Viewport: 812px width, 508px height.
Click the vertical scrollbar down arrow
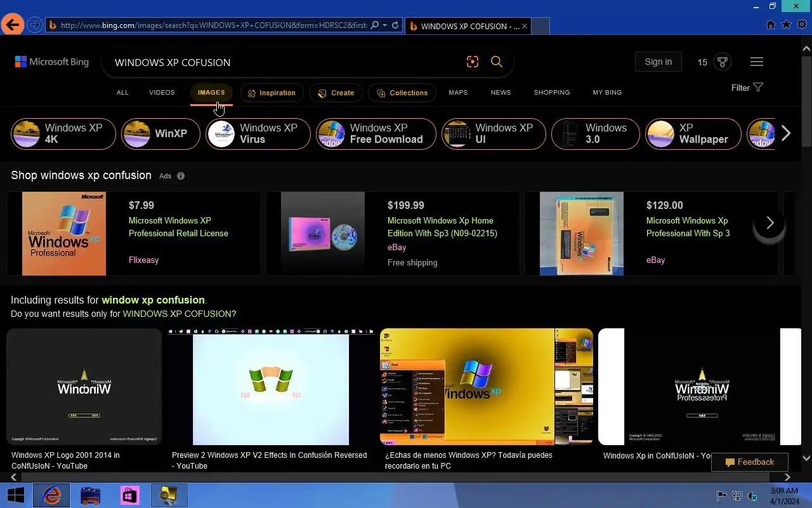coord(806,458)
